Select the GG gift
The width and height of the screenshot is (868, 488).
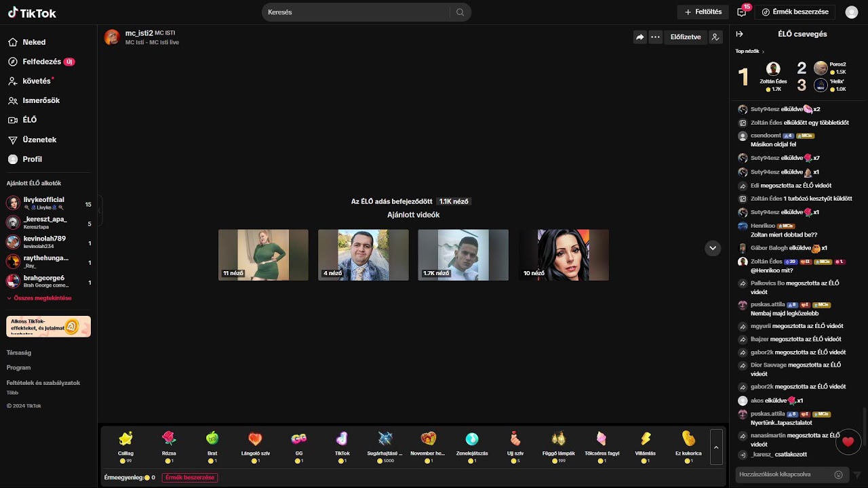click(299, 447)
